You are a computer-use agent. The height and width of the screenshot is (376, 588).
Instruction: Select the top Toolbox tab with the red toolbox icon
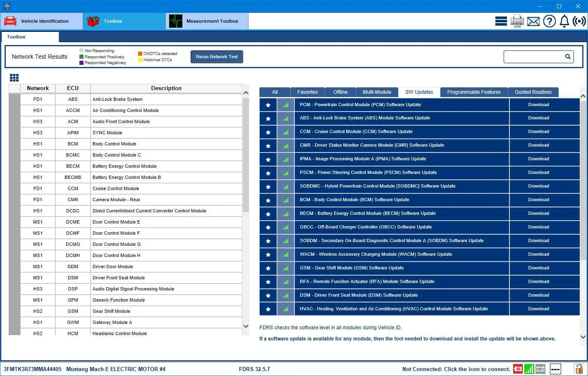pos(124,21)
